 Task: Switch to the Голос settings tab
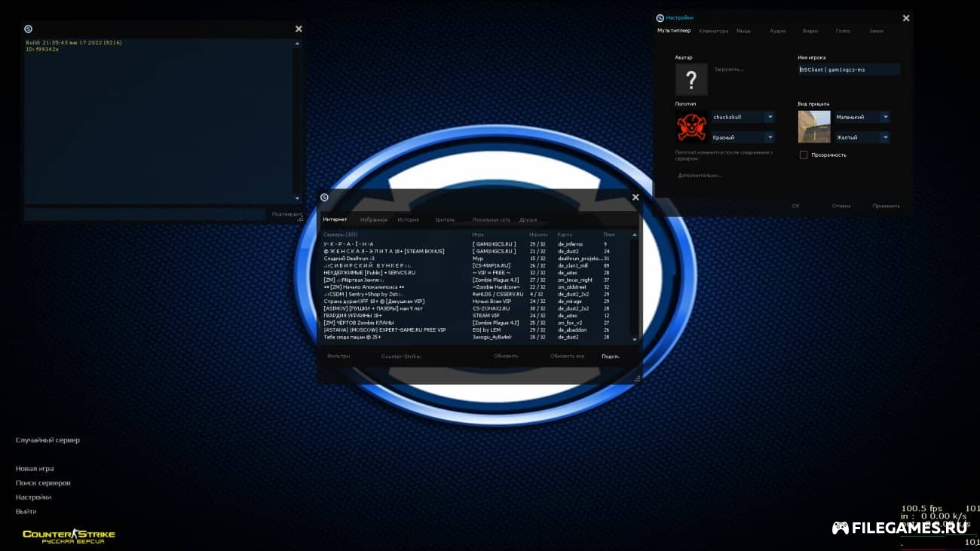[x=844, y=31]
